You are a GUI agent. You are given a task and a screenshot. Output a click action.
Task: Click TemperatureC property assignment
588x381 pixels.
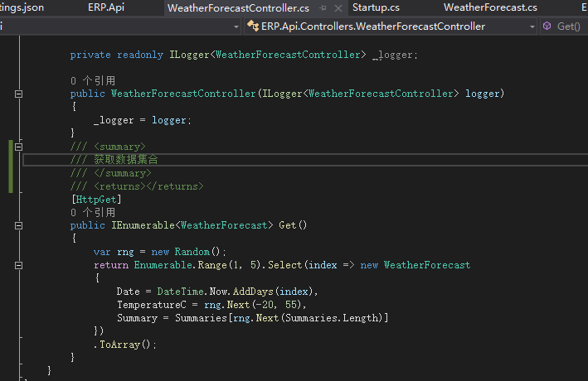(x=152, y=305)
